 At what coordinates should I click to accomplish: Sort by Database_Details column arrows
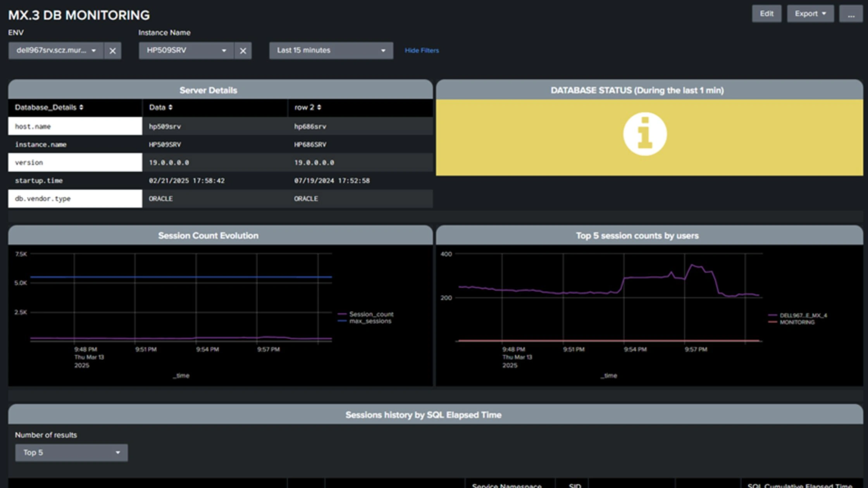[x=81, y=107]
